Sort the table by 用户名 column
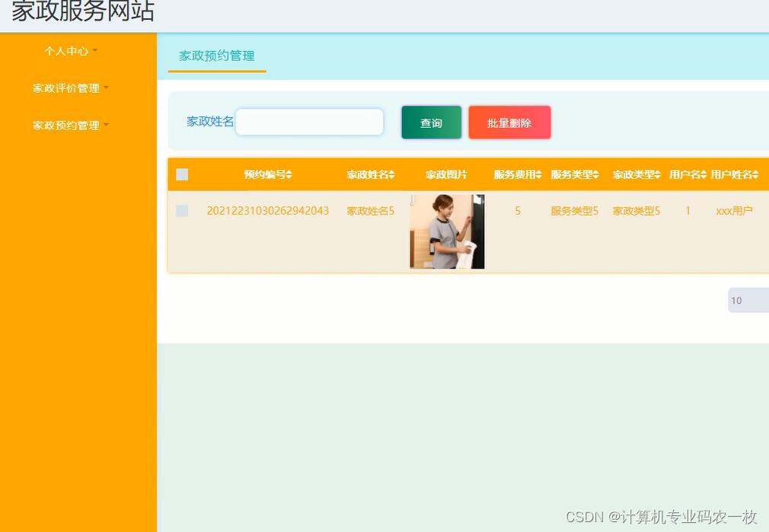 click(x=688, y=174)
